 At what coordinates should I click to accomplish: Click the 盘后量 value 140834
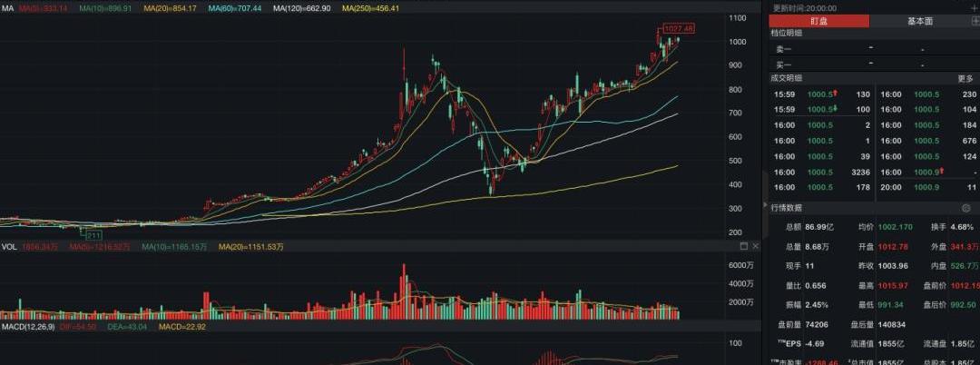893,325
